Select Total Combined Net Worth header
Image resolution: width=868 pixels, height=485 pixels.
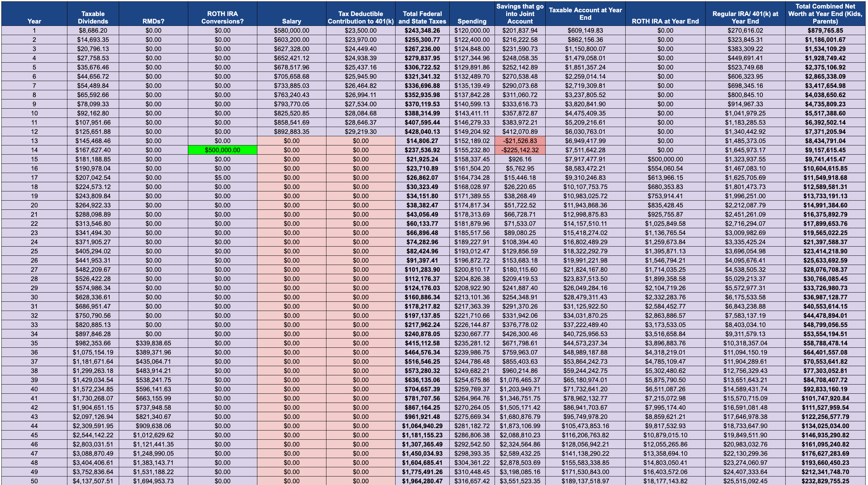(825, 14)
